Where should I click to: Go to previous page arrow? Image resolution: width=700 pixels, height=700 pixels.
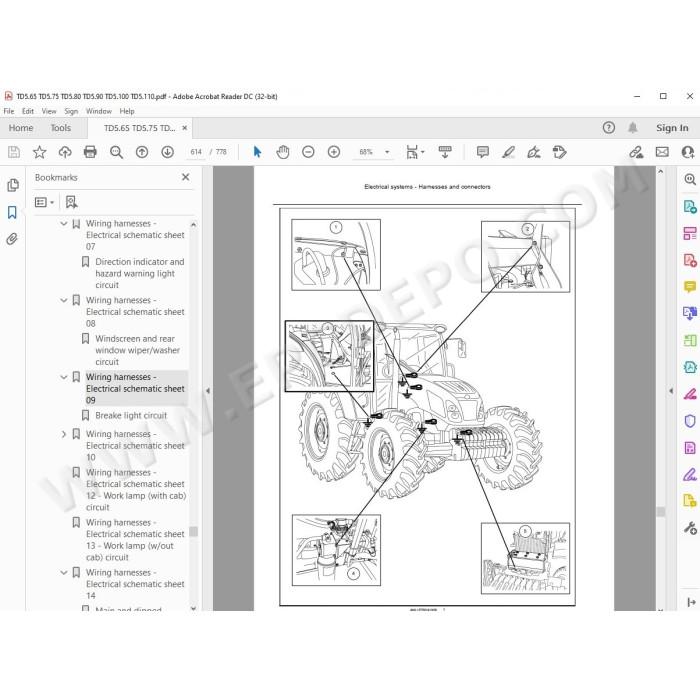pyautogui.click(x=142, y=152)
